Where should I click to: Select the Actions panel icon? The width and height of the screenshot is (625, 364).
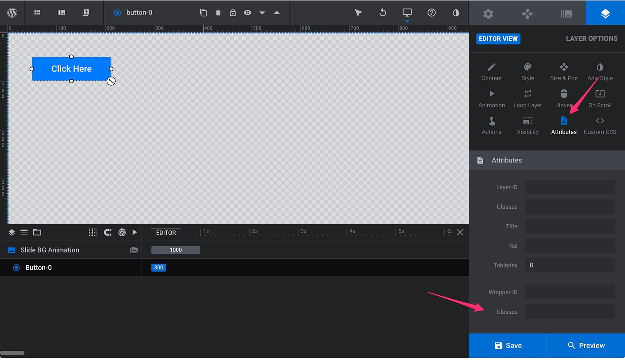pyautogui.click(x=491, y=125)
